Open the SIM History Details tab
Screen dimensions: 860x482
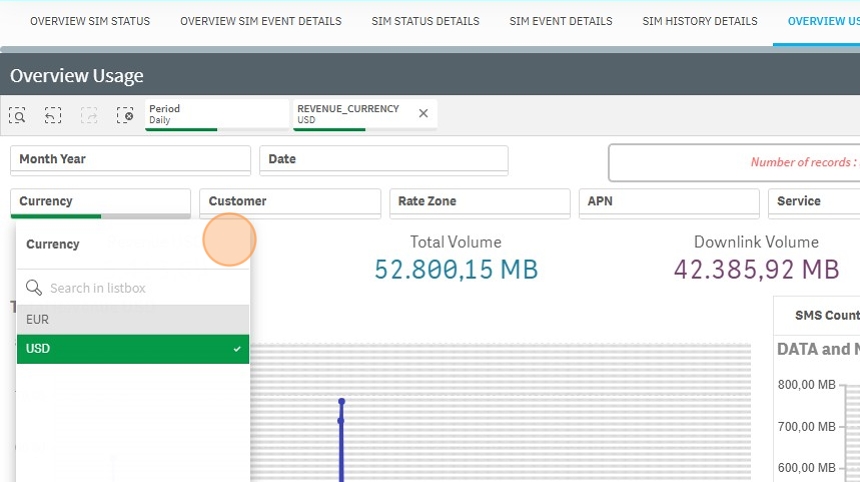click(x=700, y=21)
